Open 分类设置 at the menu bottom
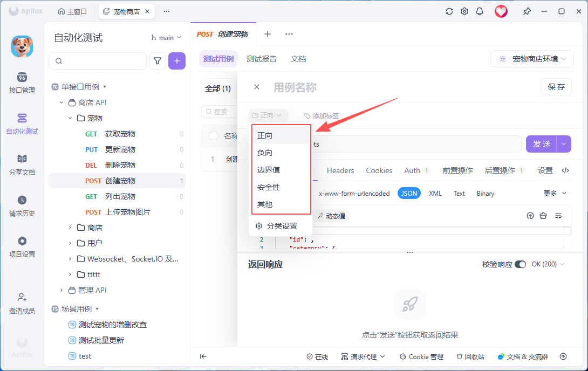This screenshot has height=371, width=588. tap(281, 226)
